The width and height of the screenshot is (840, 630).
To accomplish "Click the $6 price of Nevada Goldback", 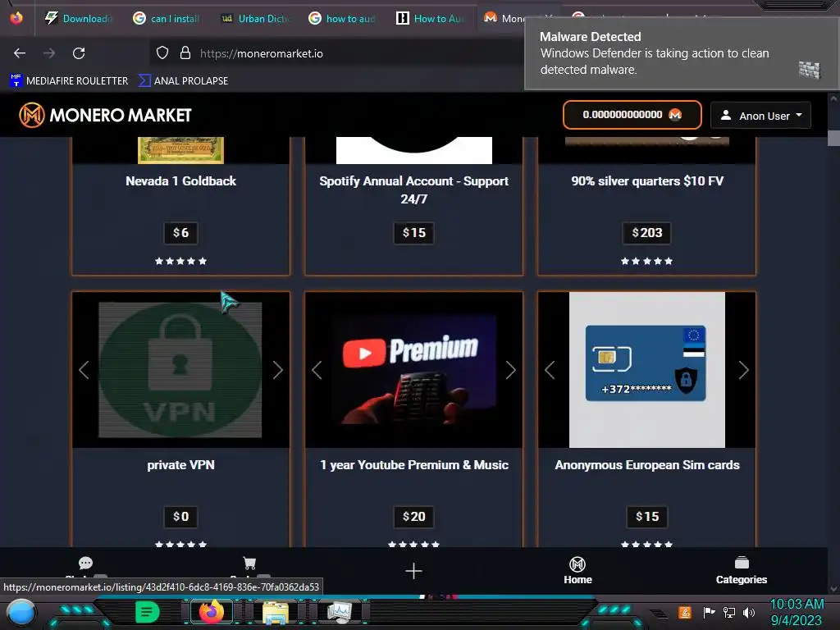I will click(x=180, y=232).
